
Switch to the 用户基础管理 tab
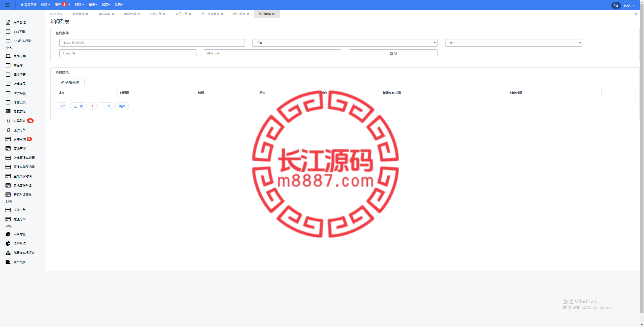(x=210, y=14)
